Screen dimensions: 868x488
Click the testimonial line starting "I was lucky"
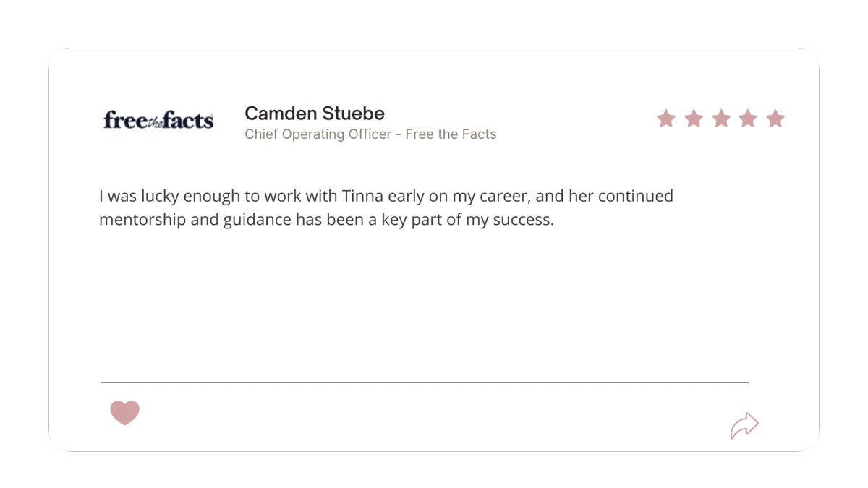pos(386,197)
